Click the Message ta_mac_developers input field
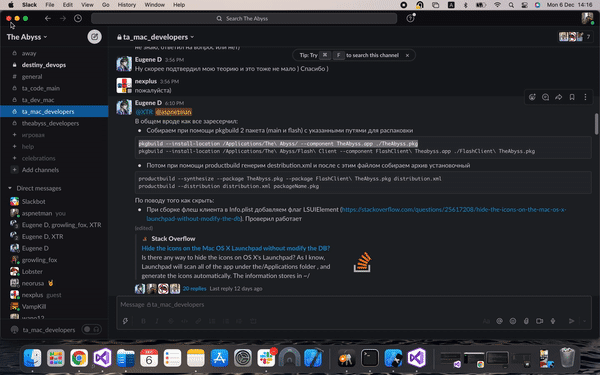This screenshot has height=375, width=600. (x=354, y=305)
